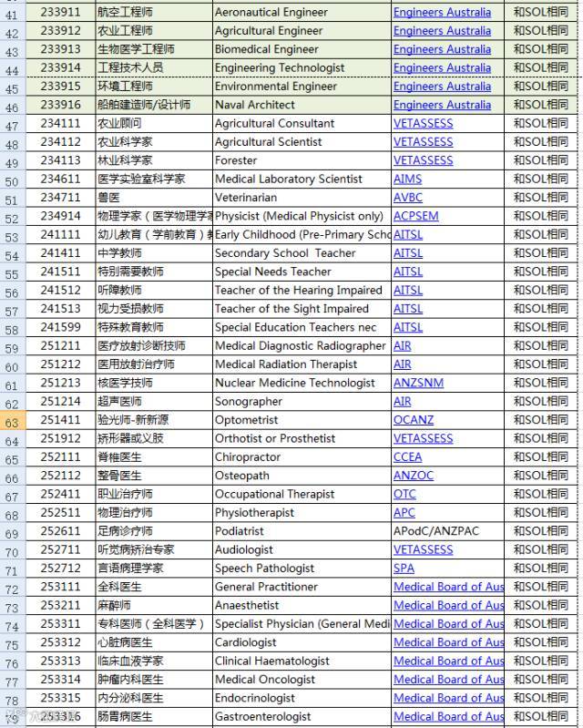583x728 pixels.
Task: Select the '验光师-新新源' cell
Action: [x=154, y=420]
